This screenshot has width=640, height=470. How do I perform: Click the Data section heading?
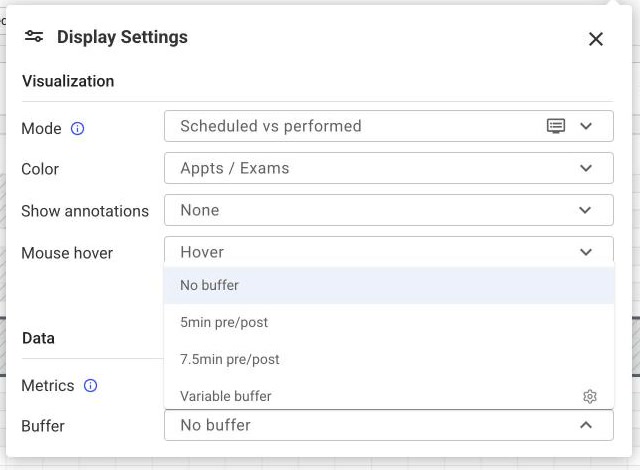38,338
